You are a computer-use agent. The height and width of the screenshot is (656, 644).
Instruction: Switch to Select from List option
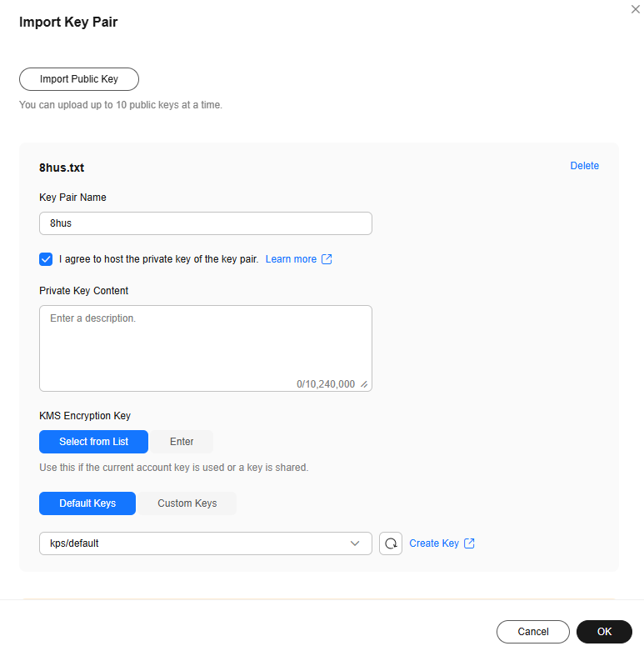pyautogui.click(x=93, y=442)
